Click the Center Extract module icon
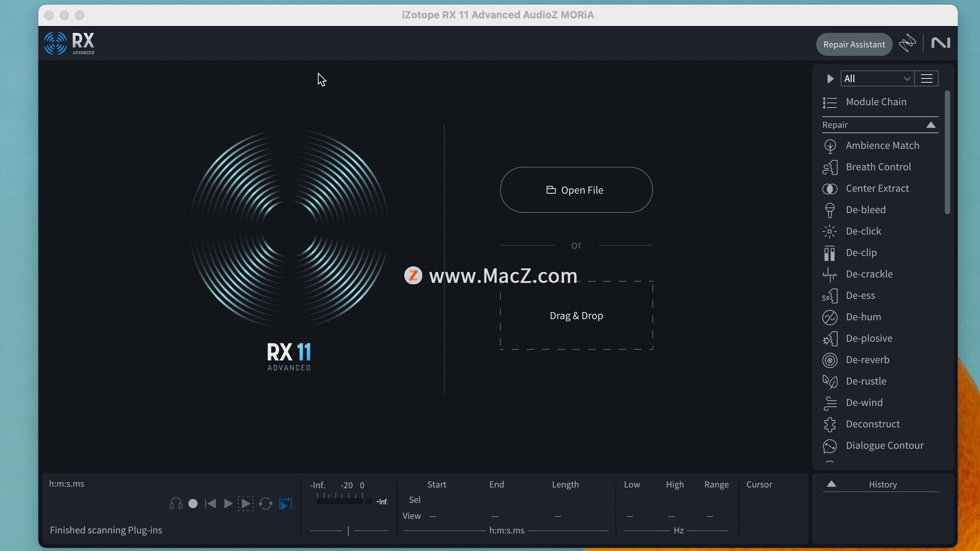Image resolution: width=980 pixels, height=551 pixels. coord(830,189)
